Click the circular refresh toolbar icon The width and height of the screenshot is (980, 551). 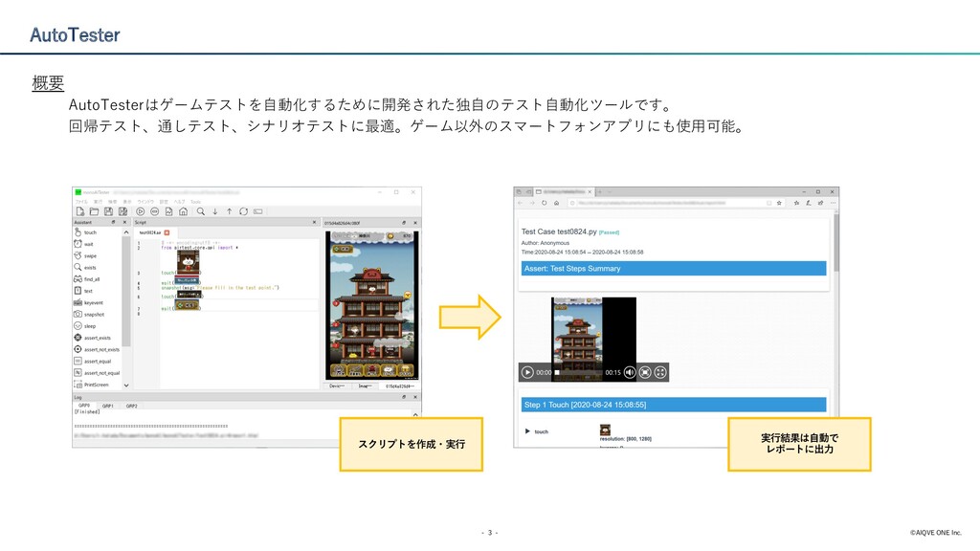click(243, 211)
